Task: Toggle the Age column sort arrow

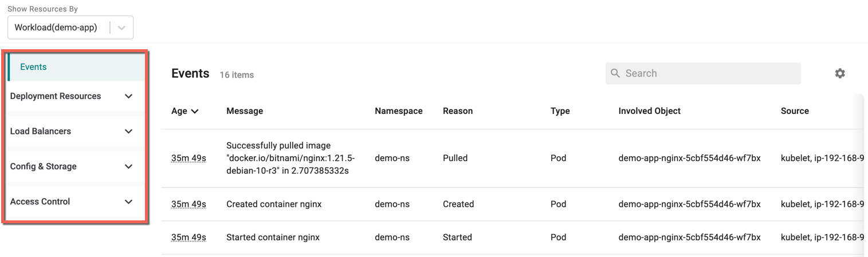Action: [195, 111]
